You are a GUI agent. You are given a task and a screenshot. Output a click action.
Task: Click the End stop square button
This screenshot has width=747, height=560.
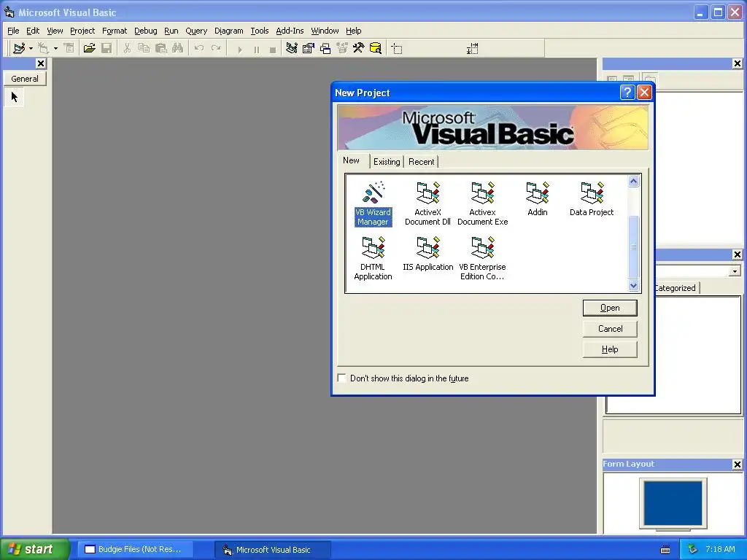click(x=273, y=49)
